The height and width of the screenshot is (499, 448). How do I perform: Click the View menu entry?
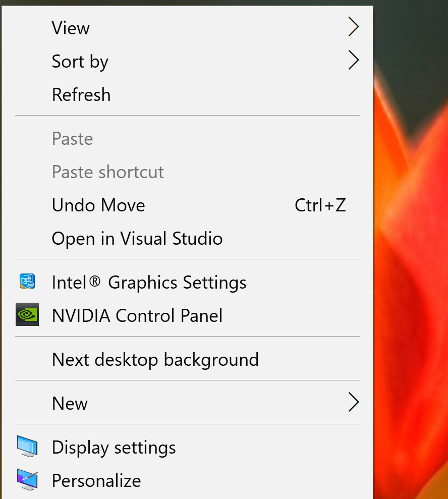pos(70,28)
